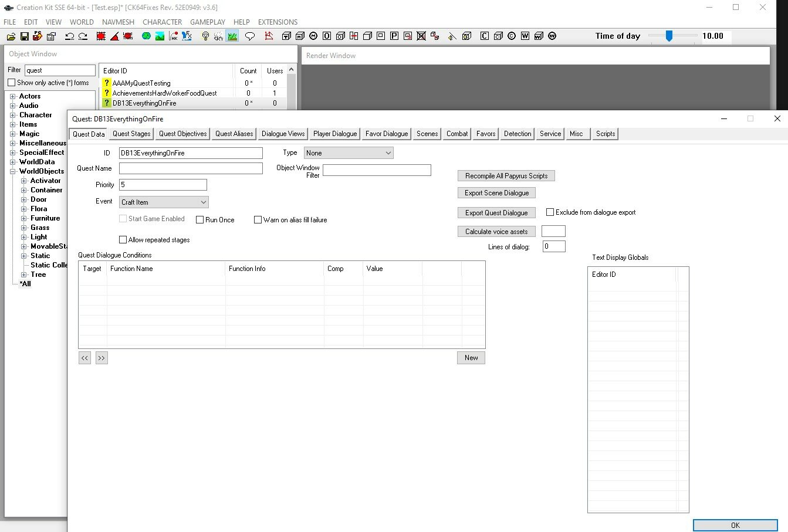Open the quest Type dropdown

point(349,153)
